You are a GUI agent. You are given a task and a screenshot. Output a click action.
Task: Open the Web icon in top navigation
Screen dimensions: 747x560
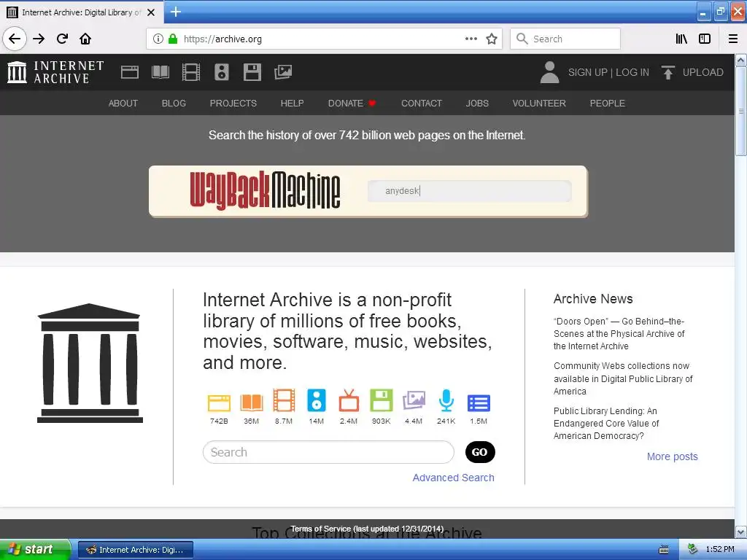(130, 72)
